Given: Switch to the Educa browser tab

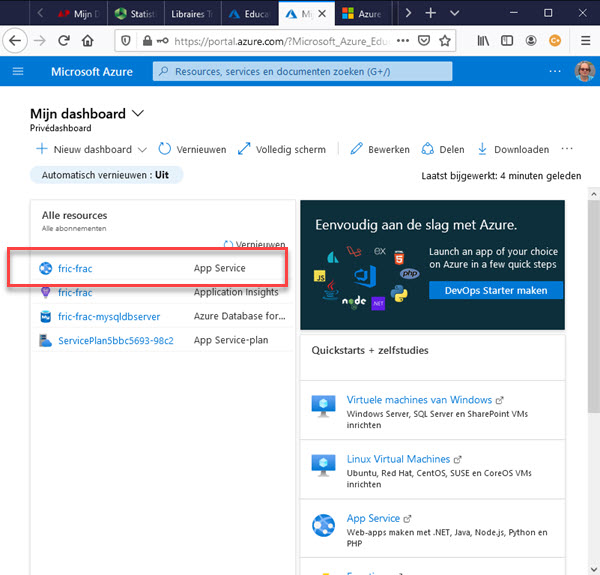Looking at the screenshot, I should [249, 14].
